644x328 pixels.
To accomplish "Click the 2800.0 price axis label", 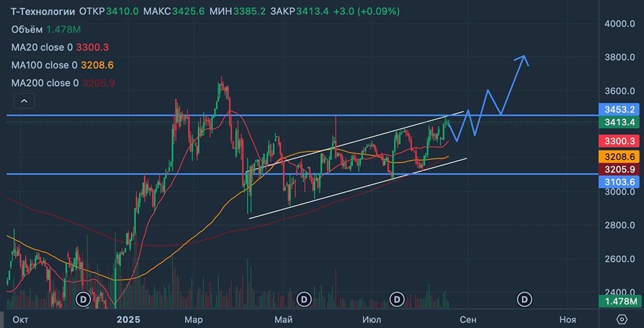I will (620, 225).
